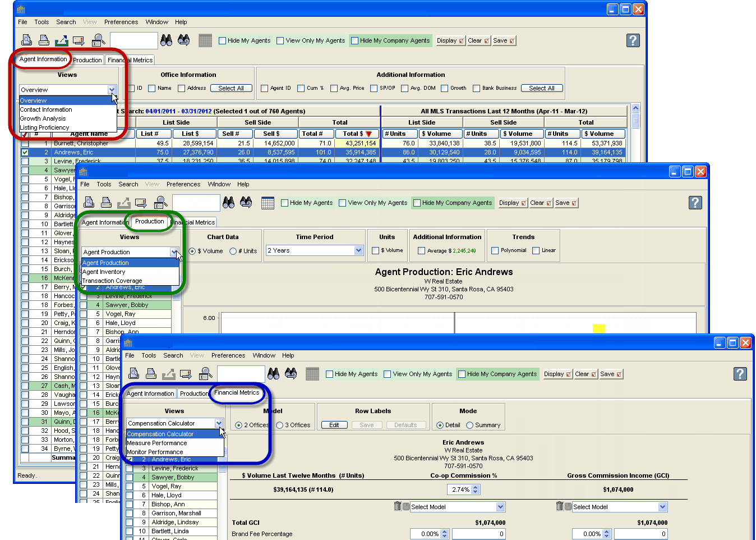Click binoculars find icon in Agent Information window
Viewport: 756px width, 540px height.
[x=167, y=40]
